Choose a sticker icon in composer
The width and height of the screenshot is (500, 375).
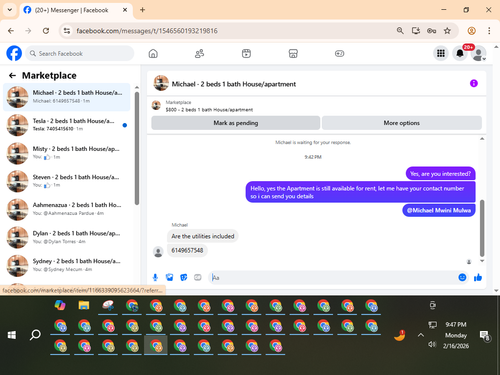click(184, 277)
